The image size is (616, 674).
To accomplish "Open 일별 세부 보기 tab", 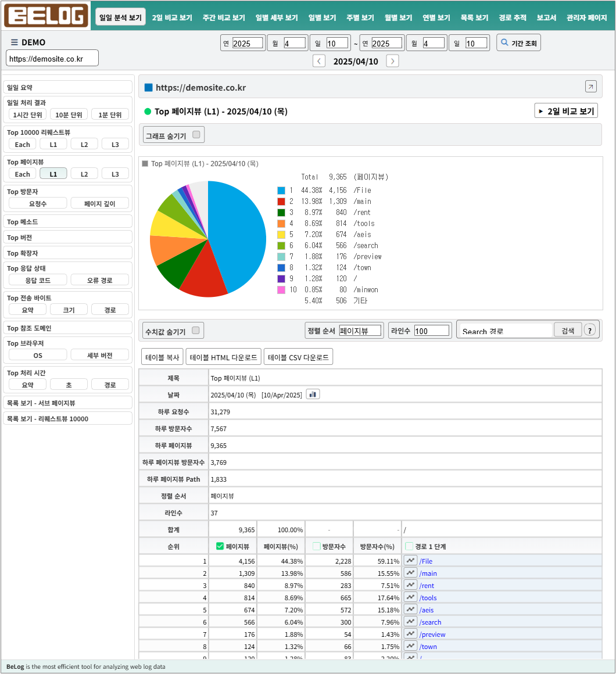I will (x=277, y=17).
